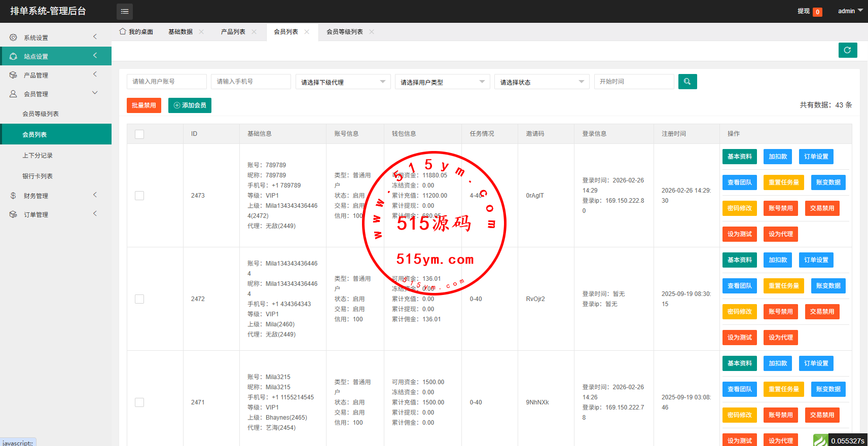Viewport: 868px width, 446px height.
Task: Click the 系统设置 gear icon in sidebar
Action: (13, 38)
